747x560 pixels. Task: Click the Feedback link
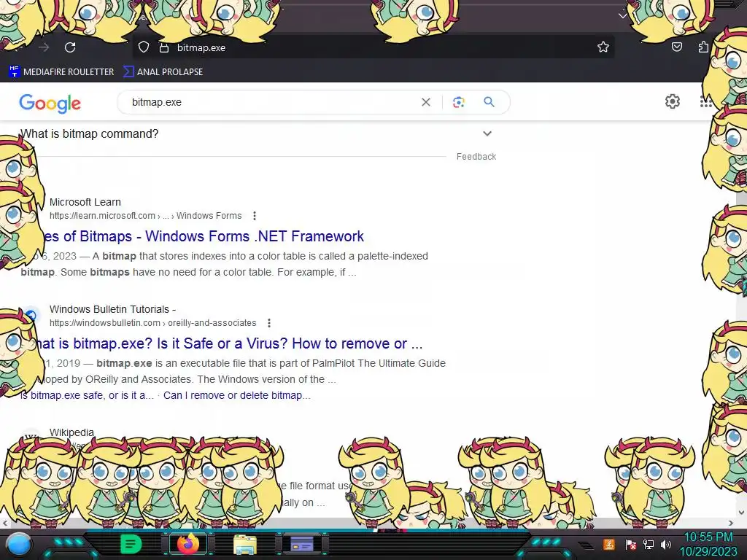click(x=476, y=157)
